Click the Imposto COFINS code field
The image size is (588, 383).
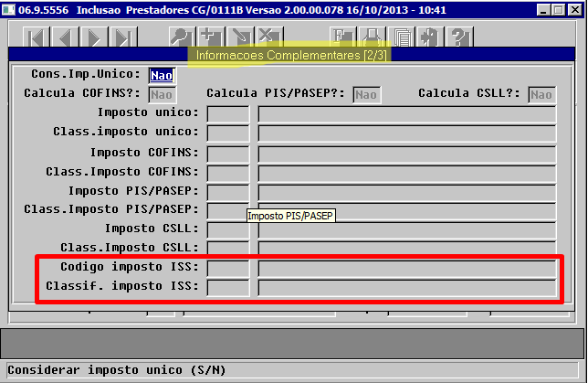pos(228,154)
